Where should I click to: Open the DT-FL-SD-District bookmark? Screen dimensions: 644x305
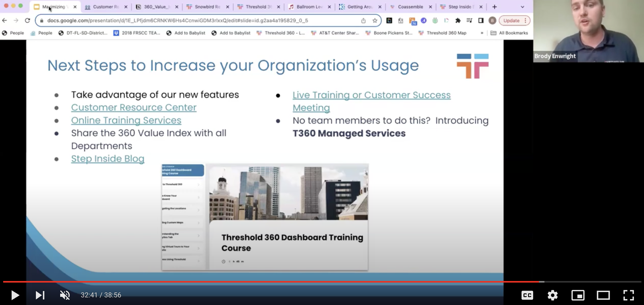83,33
